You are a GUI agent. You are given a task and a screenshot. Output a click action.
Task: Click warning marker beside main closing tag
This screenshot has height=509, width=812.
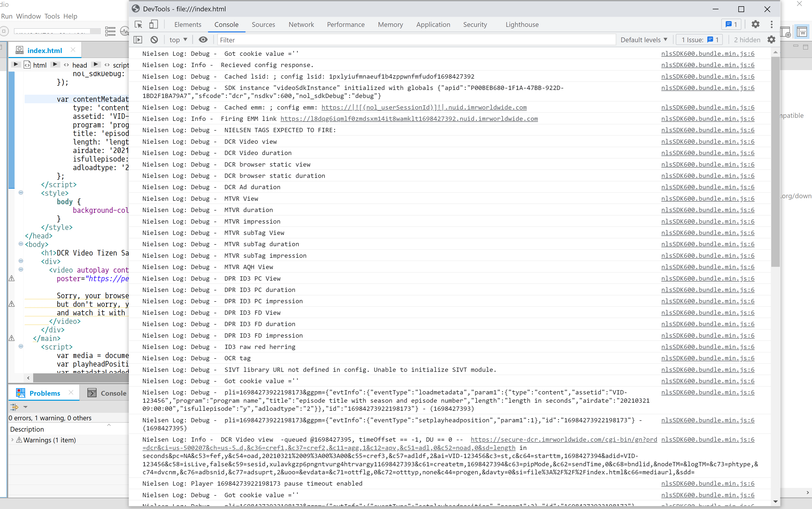[12, 338]
